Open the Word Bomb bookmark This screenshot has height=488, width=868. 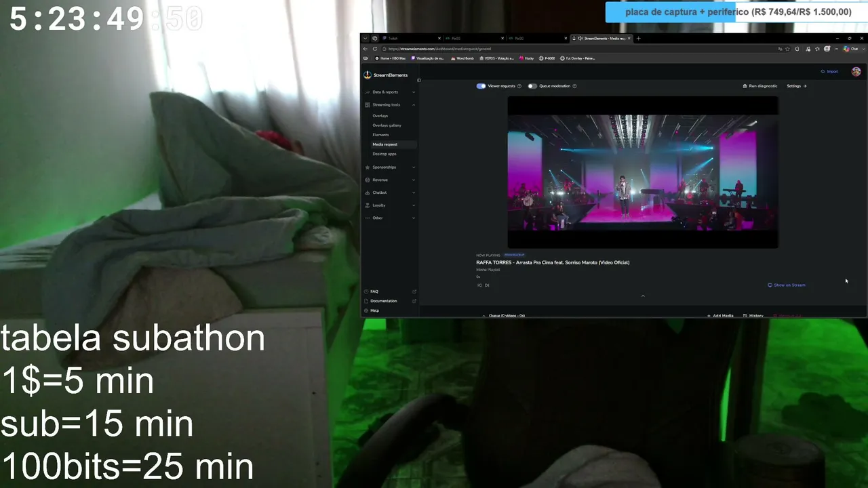click(x=461, y=58)
